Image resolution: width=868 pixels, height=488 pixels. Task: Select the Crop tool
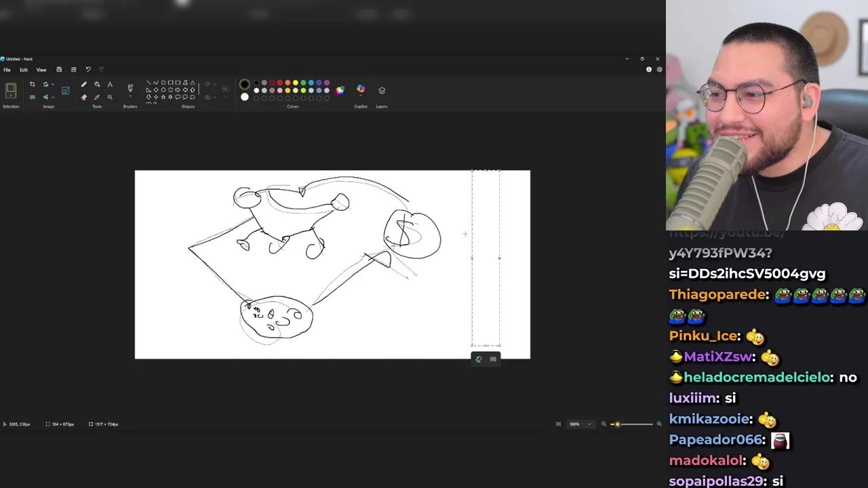pyautogui.click(x=33, y=84)
